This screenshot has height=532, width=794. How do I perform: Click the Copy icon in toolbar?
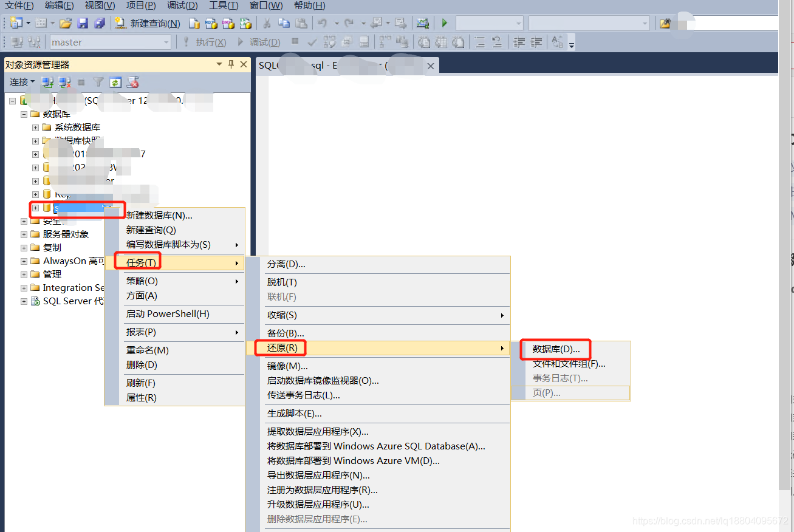[284, 23]
